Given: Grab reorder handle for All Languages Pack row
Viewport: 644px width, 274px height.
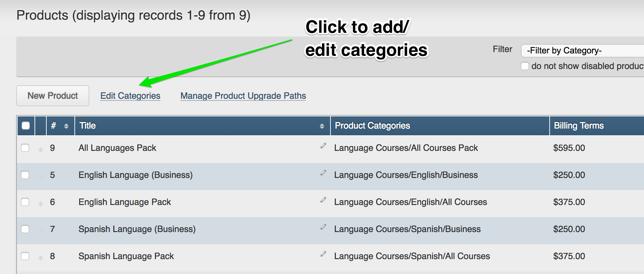Looking at the screenshot, I should pyautogui.click(x=41, y=149).
